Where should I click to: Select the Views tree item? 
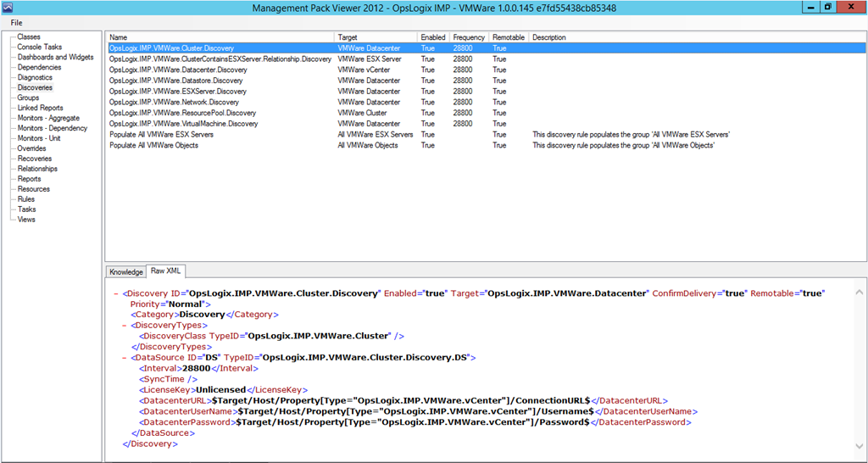pyautogui.click(x=26, y=220)
